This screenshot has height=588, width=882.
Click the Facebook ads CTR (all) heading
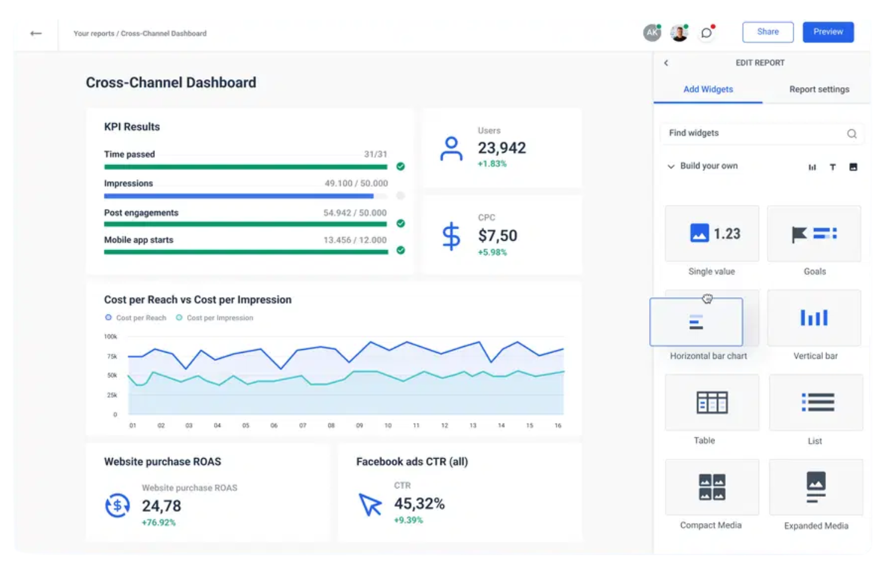pyautogui.click(x=412, y=462)
